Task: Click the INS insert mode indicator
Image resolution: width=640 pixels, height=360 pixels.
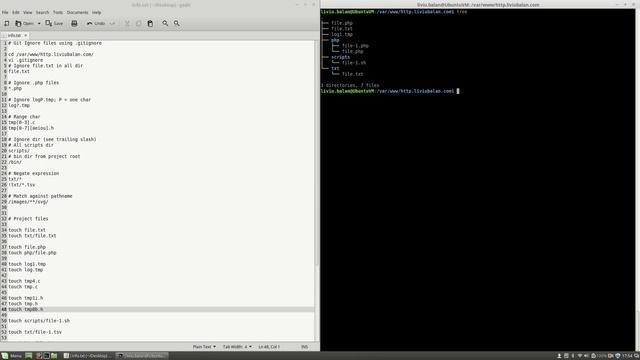Action: 304,347
